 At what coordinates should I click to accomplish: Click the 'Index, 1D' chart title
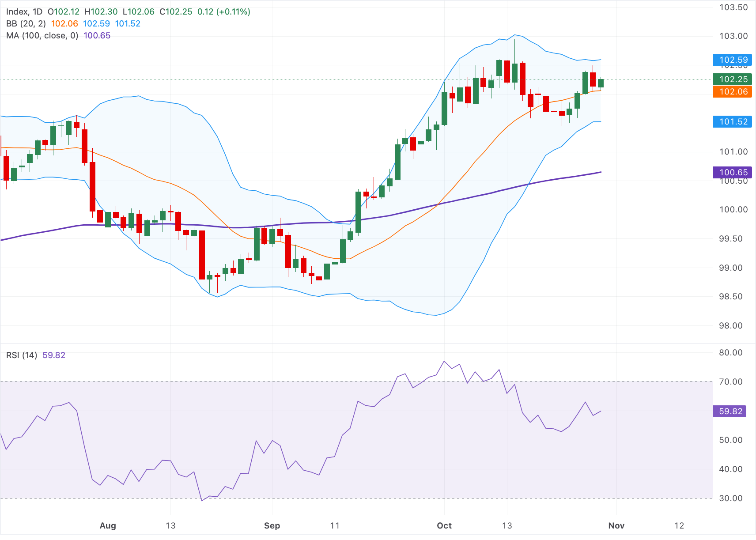(x=24, y=11)
